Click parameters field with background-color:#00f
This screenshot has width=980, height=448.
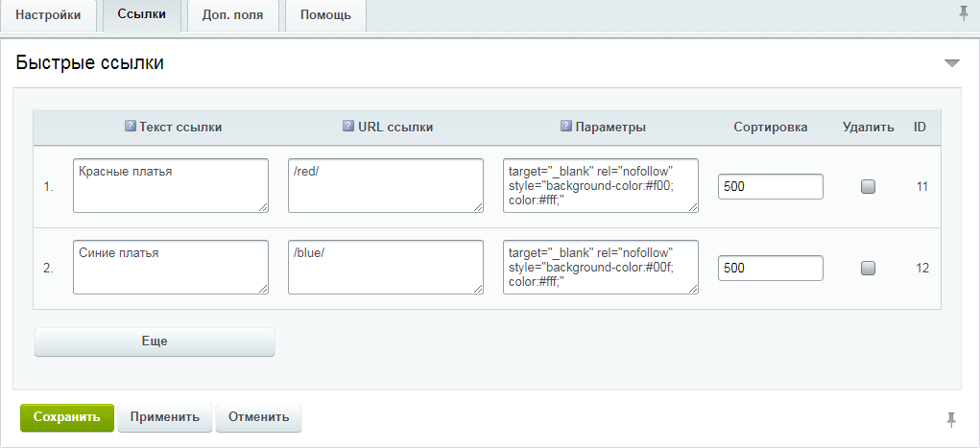tap(600, 267)
